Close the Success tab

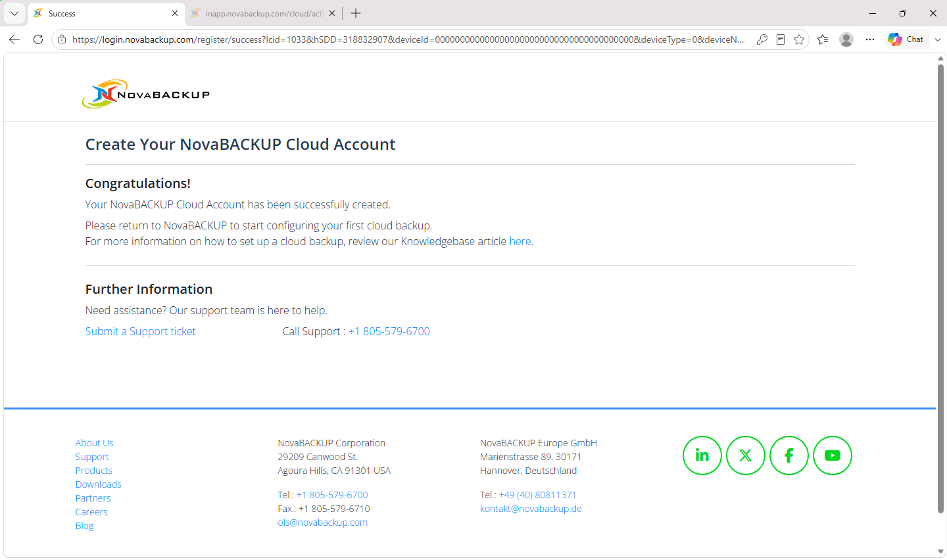[175, 13]
